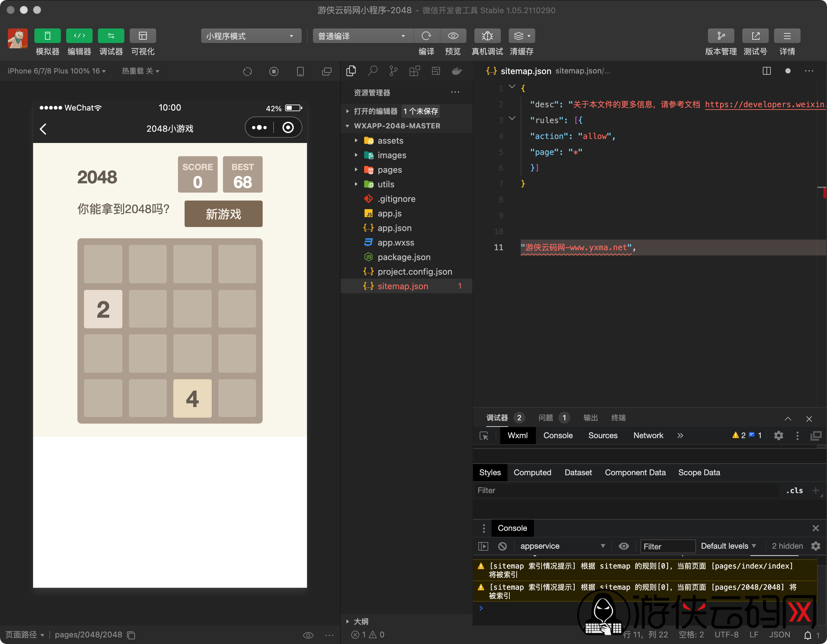Image resolution: width=827 pixels, height=644 pixels.
Task: Click the clear console icon
Action: pyautogui.click(x=502, y=546)
